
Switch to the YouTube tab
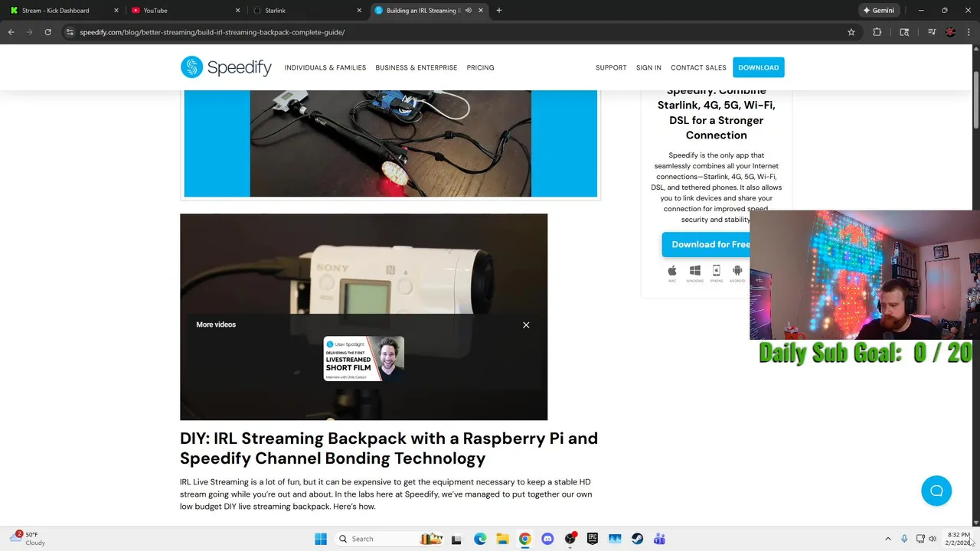click(x=155, y=11)
